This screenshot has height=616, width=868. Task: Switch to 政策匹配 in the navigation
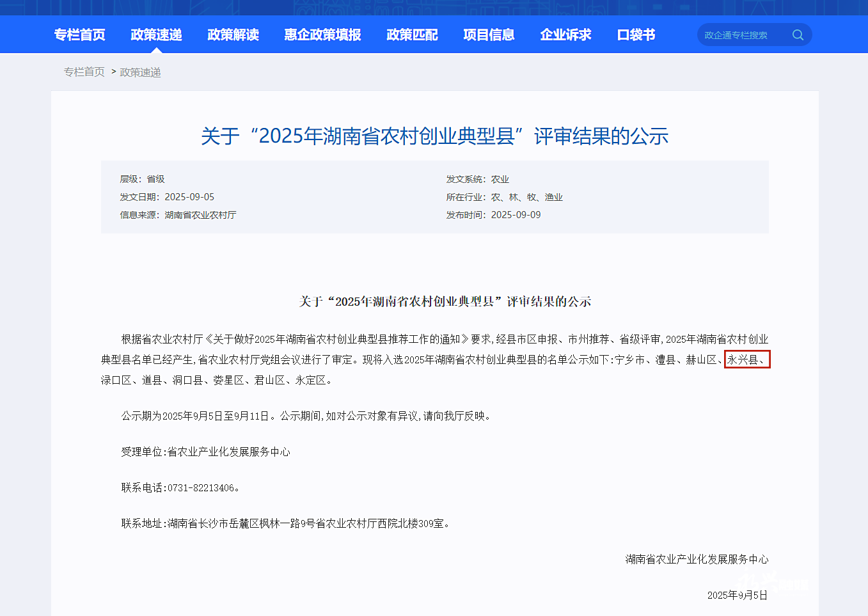[x=412, y=35]
